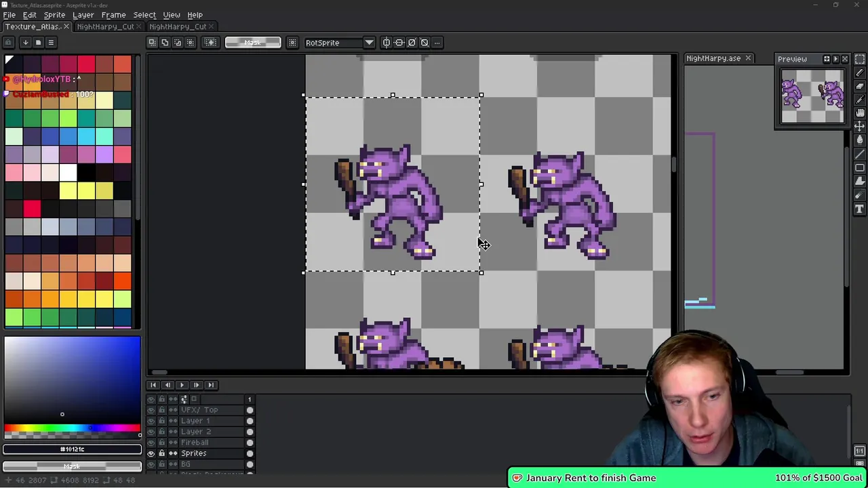
Task: Select the Eyedropper tool
Action: (860, 100)
